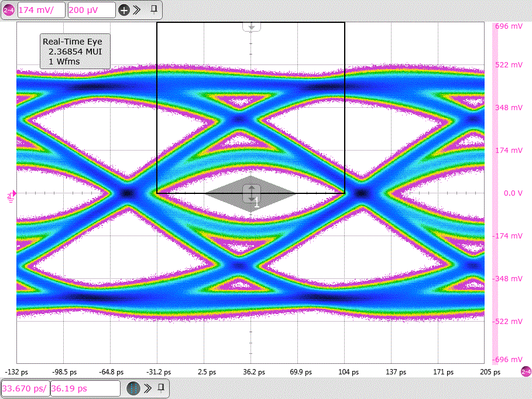Expand the channel toolbar double chevron
The image size is (532, 399).
click(137, 10)
